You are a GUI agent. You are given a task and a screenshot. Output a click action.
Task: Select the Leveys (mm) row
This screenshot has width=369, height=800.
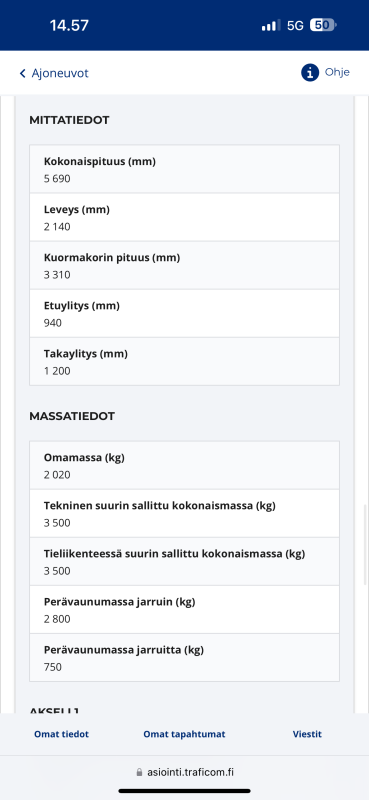click(184, 217)
